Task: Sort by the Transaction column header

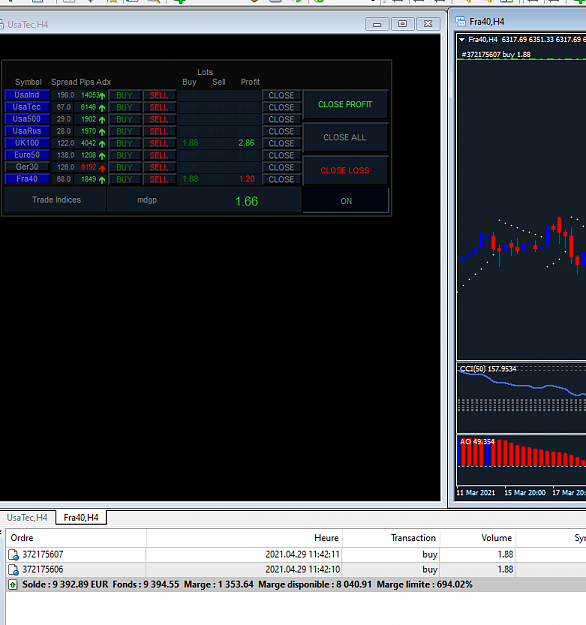Action: coord(391,538)
